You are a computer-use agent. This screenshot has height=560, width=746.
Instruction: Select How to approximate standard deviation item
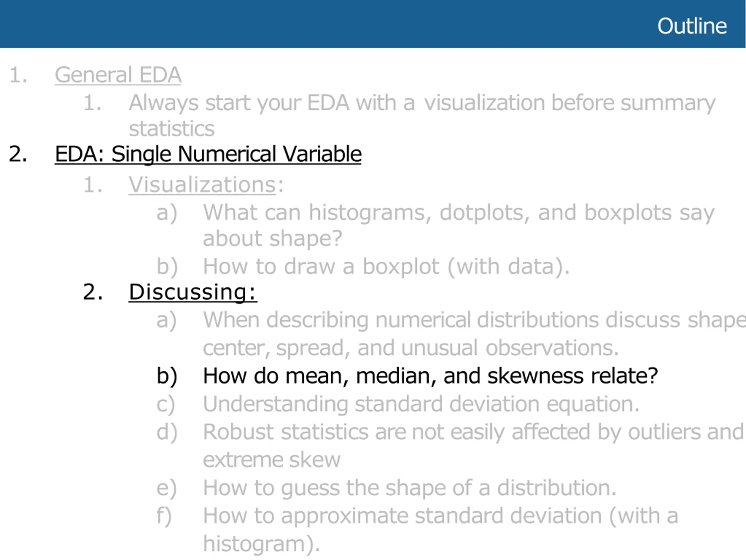[x=440, y=529]
